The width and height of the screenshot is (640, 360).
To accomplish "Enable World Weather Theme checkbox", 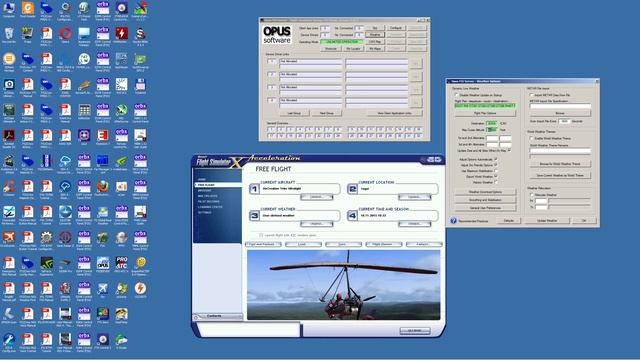I will click(x=531, y=138).
